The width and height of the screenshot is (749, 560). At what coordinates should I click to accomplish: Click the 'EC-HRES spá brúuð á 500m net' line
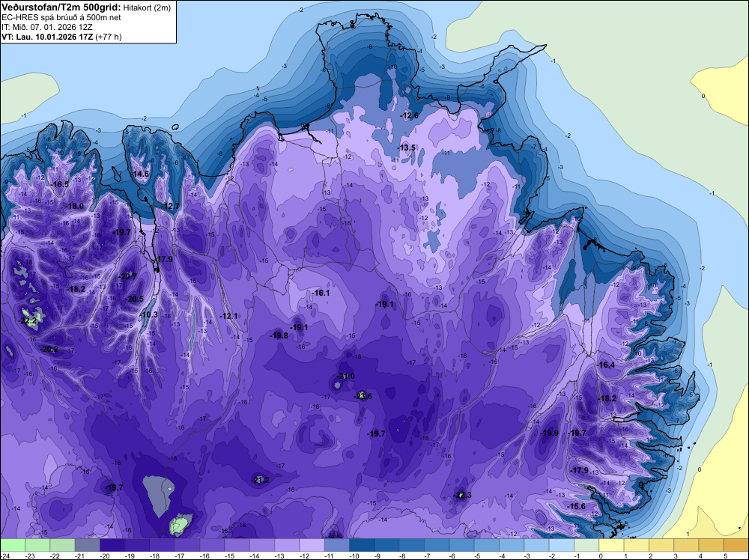pyautogui.click(x=61, y=17)
